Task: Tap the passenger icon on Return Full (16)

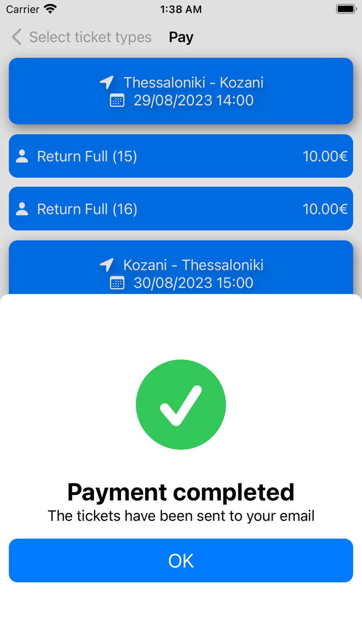Action: tap(21, 209)
